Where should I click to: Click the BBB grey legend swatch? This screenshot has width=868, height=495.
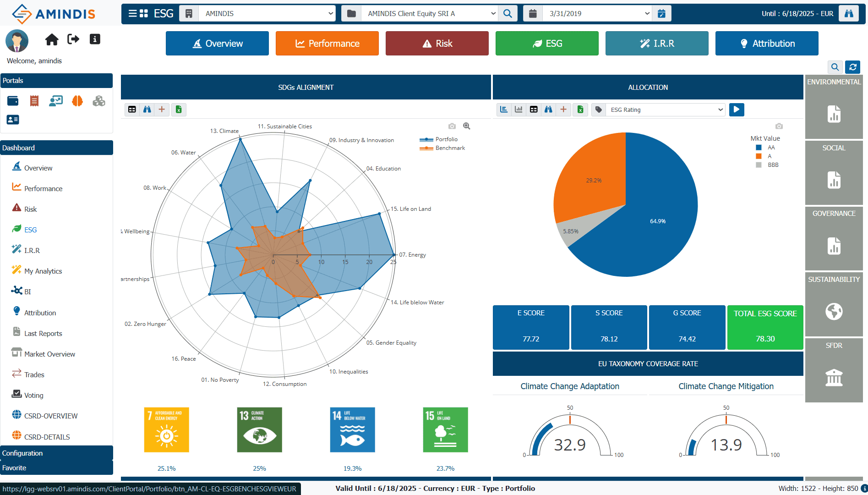pos(759,165)
